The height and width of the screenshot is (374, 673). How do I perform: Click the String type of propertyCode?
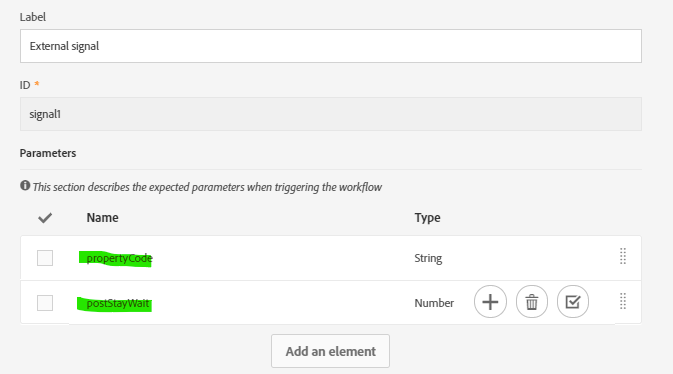tap(428, 258)
